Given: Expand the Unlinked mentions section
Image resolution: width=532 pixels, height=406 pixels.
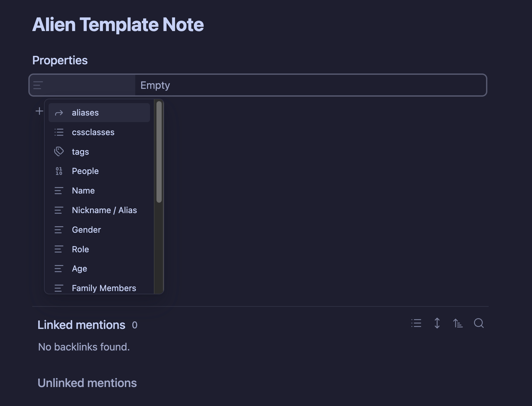Looking at the screenshot, I should [87, 383].
